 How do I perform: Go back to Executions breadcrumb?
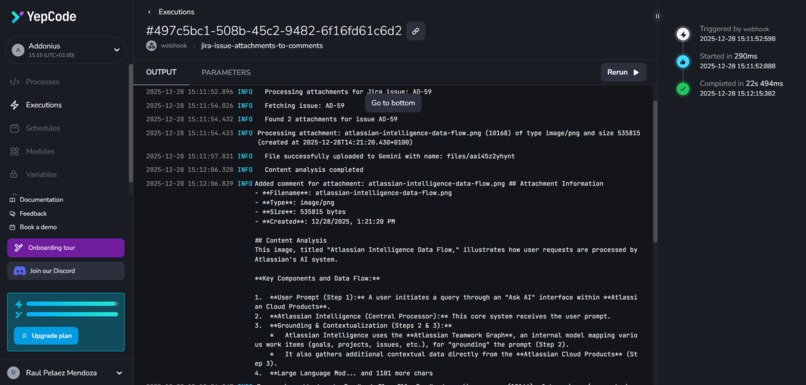[176, 12]
